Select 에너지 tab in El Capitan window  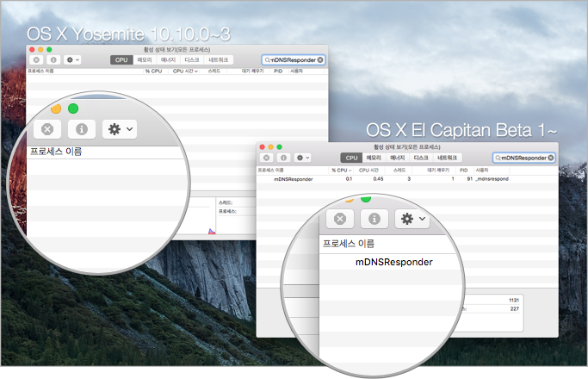click(398, 158)
